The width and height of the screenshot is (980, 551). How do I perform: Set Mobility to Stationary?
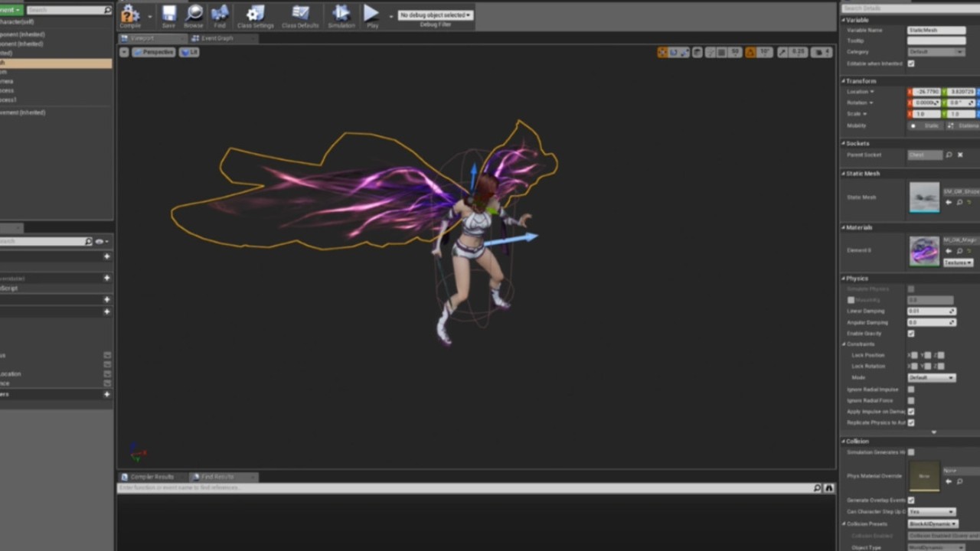pos(963,126)
